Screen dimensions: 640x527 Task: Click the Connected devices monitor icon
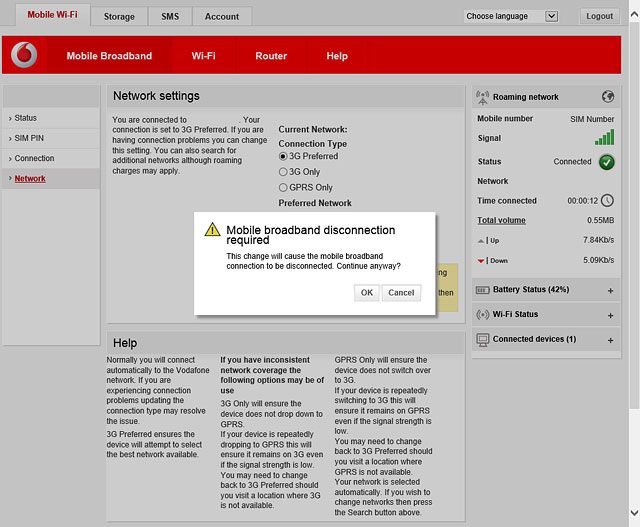click(x=482, y=340)
